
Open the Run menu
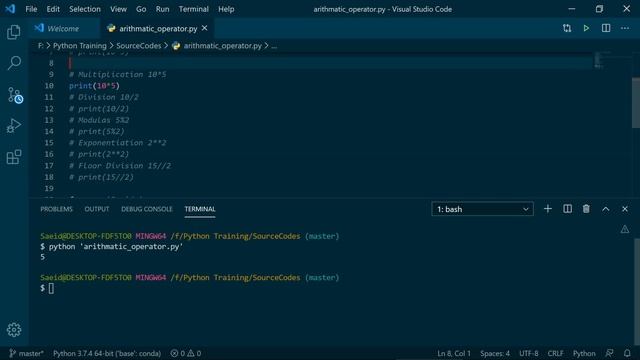pyautogui.click(x=162, y=9)
